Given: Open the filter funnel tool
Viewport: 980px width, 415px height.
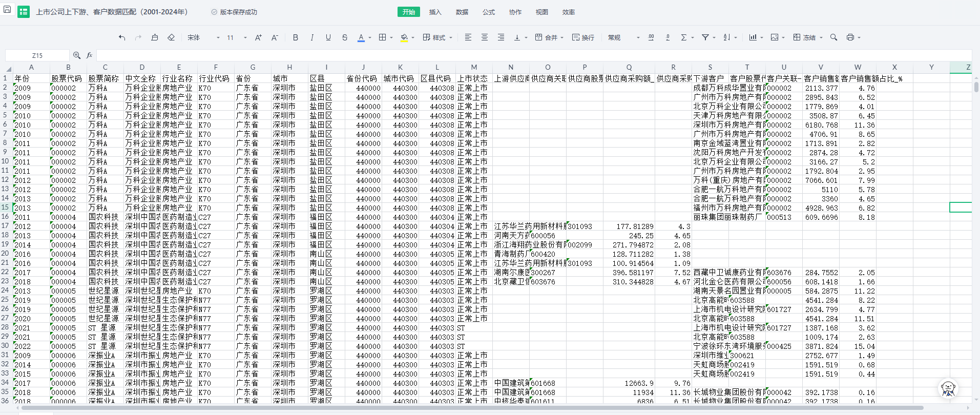Looking at the screenshot, I should [705, 37].
